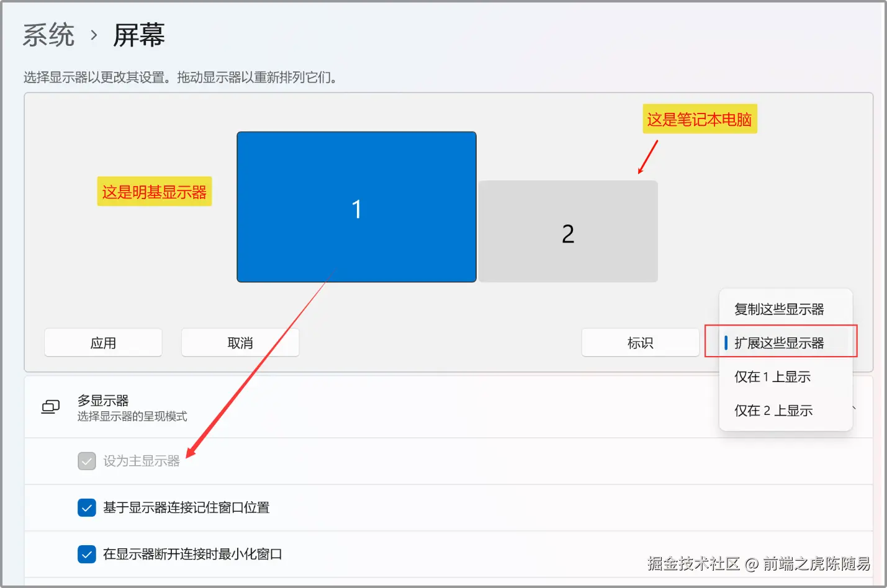This screenshot has height=588, width=887.
Task: Collapse the 多显示器 section chevron
Action: click(855, 408)
